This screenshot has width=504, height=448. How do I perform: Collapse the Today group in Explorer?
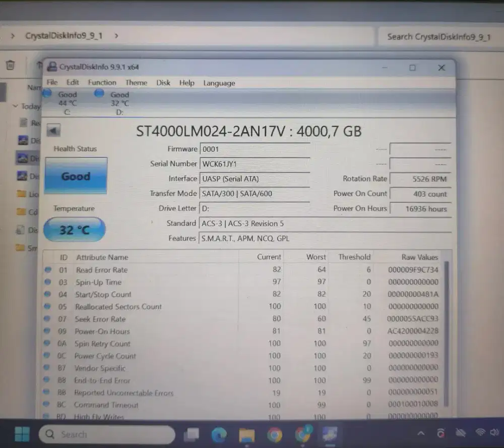click(x=15, y=106)
